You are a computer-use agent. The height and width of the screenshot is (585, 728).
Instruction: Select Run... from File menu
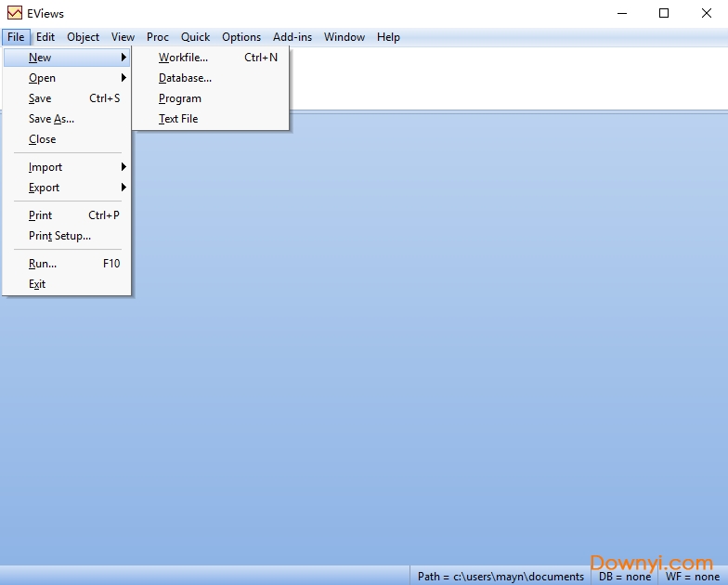(43, 264)
